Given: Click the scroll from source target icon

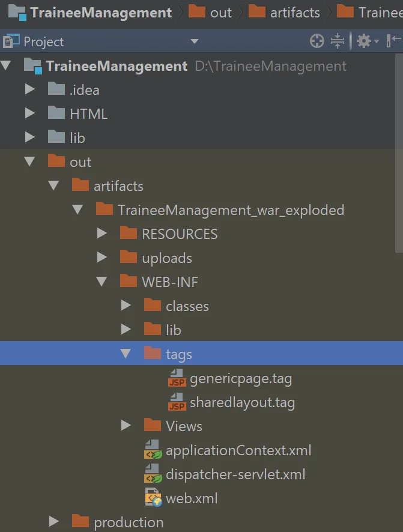Looking at the screenshot, I should [x=317, y=41].
